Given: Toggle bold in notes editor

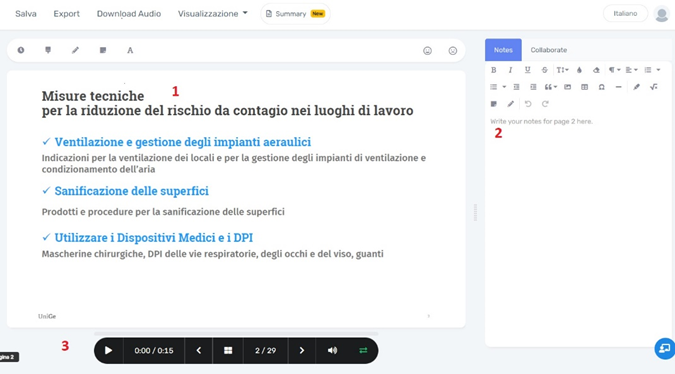Looking at the screenshot, I should pyautogui.click(x=494, y=70).
